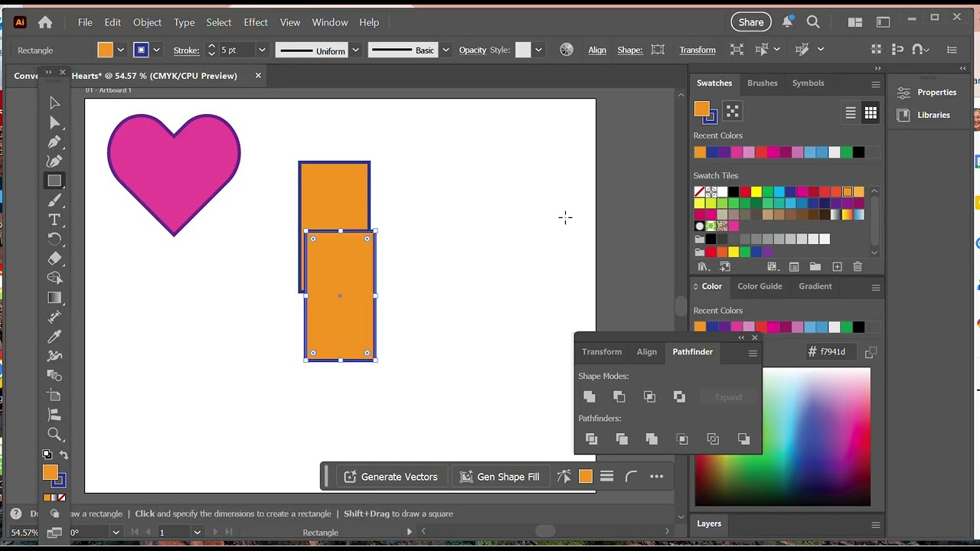Open Recolor Artwork color wheel
980x551 pixels.
click(x=567, y=50)
